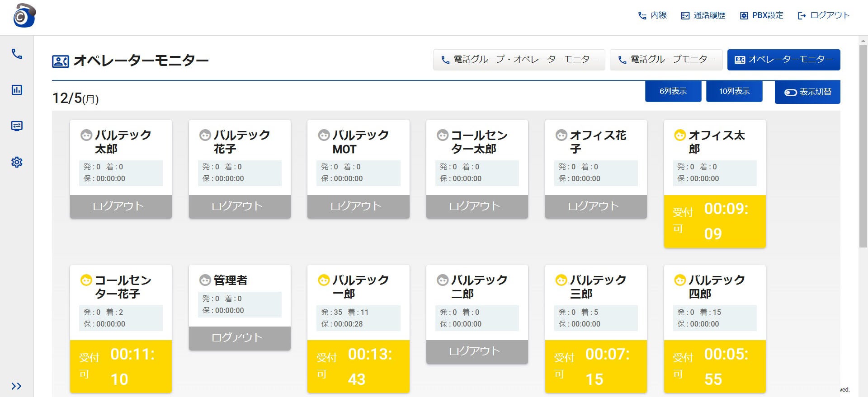Open settings gear in left sidebar
Image resolution: width=868 pixels, height=397 pixels.
point(17,162)
